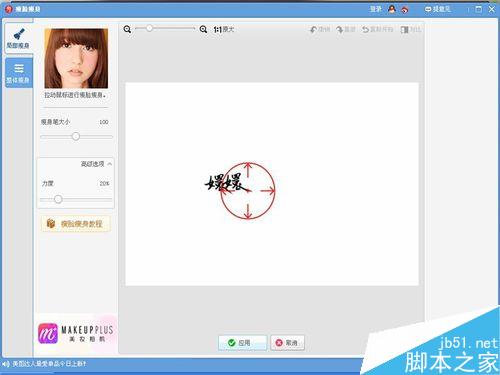The width and height of the screenshot is (500, 375).
Task: Click the Cancel (取消) button
Action: pos(288,343)
